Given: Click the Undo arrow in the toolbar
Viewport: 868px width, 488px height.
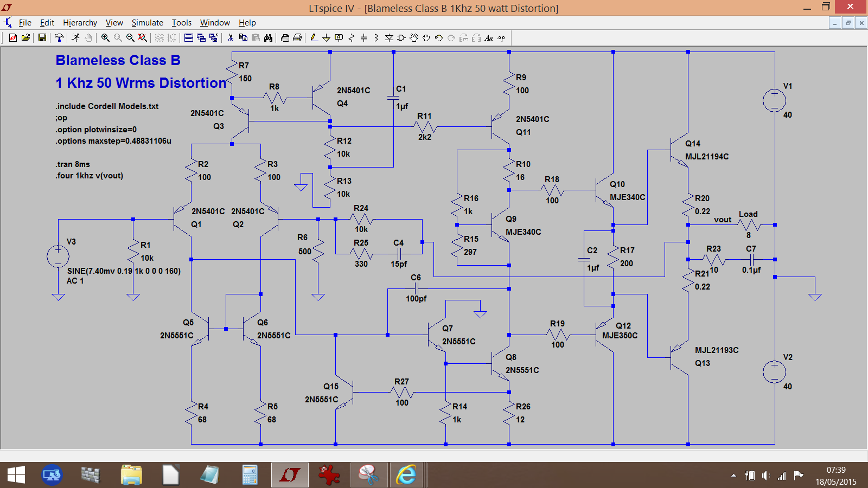Looking at the screenshot, I should [x=439, y=38].
